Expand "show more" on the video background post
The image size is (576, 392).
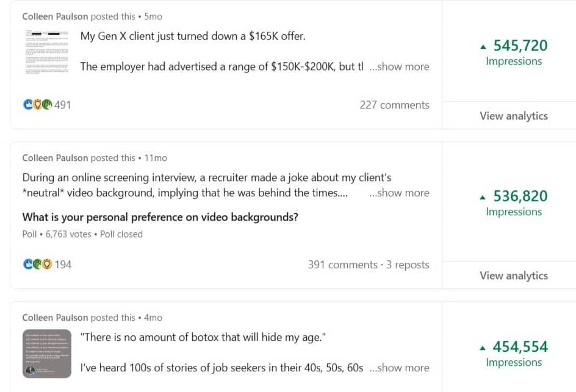[x=399, y=193]
